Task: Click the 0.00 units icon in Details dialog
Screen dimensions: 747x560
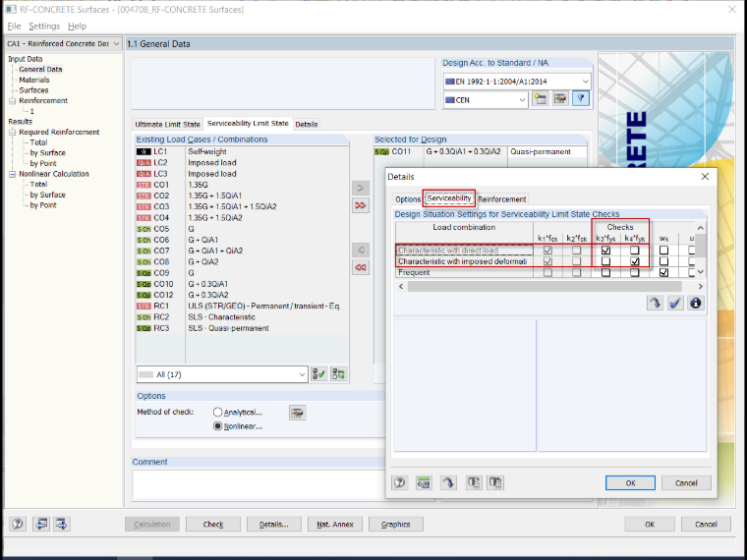Action: pos(424,482)
